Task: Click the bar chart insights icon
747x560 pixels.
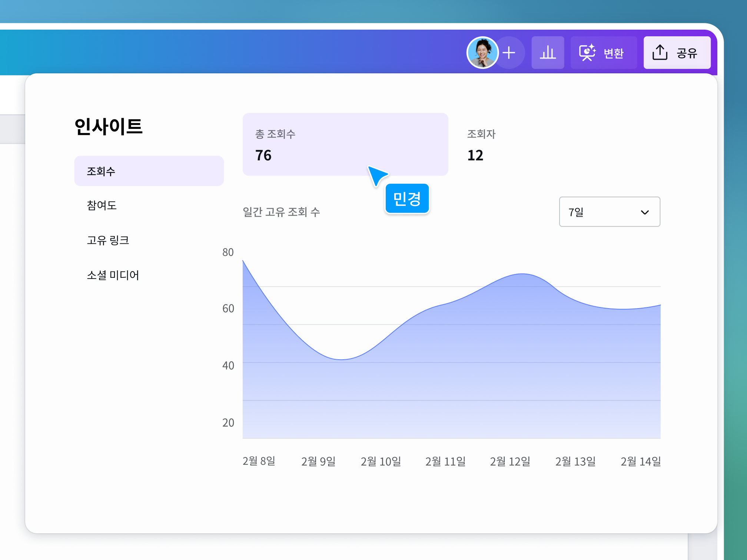Action: click(x=548, y=53)
